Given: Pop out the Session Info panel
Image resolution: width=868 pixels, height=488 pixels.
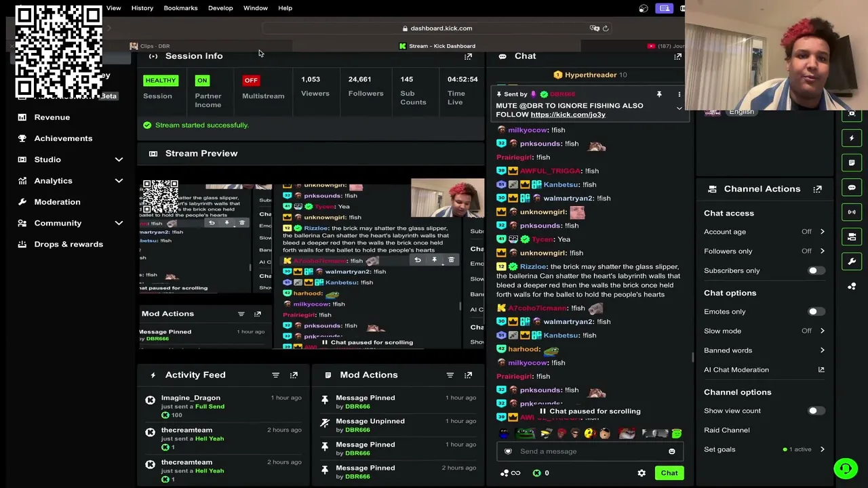Looking at the screenshot, I should [x=468, y=56].
